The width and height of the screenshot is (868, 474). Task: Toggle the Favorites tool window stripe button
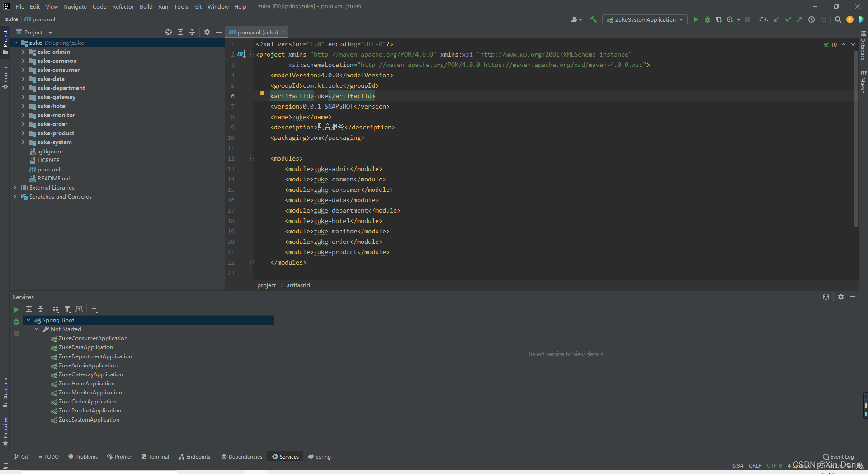[5, 431]
